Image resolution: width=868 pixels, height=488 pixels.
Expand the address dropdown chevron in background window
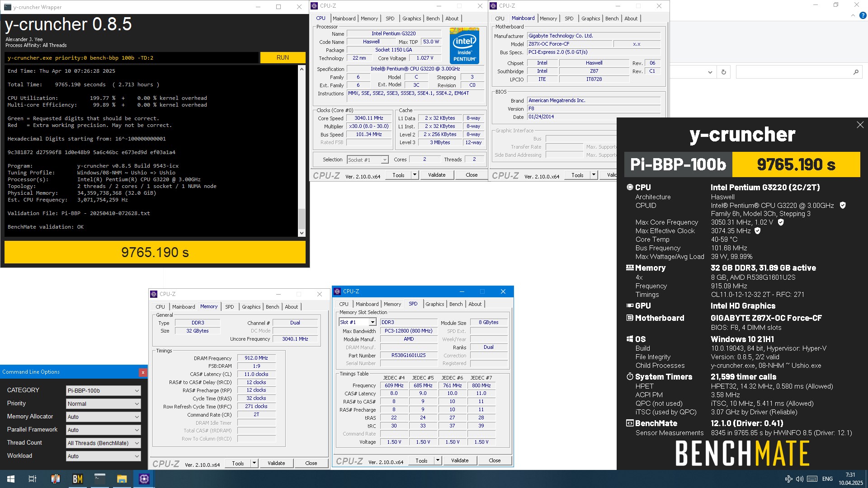(x=710, y=72)
